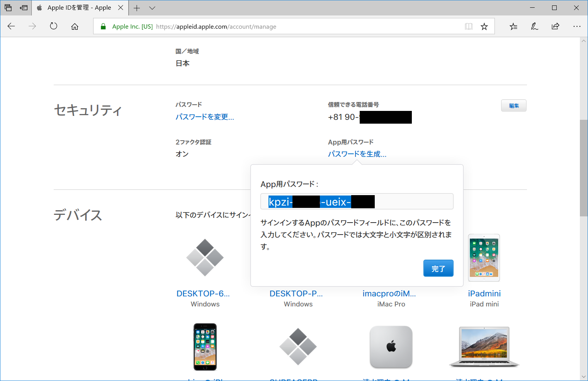Open reading view for this page
588x381 pixels.
468,26
